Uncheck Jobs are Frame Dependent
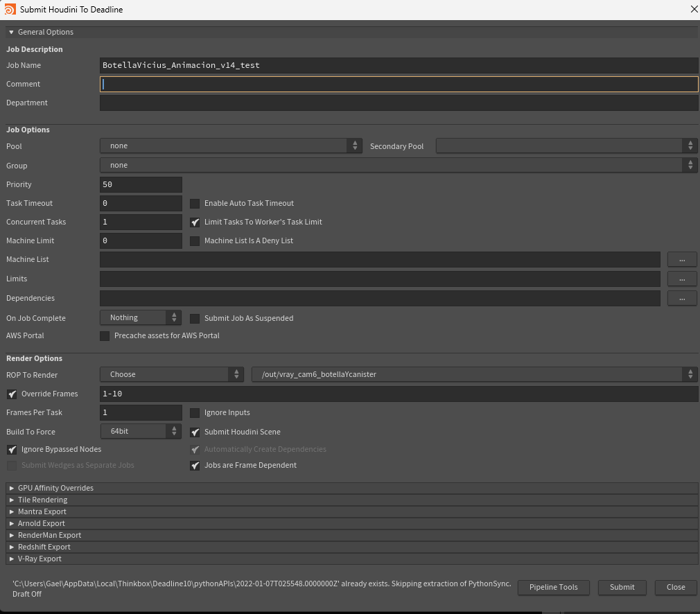 point(195,466)
